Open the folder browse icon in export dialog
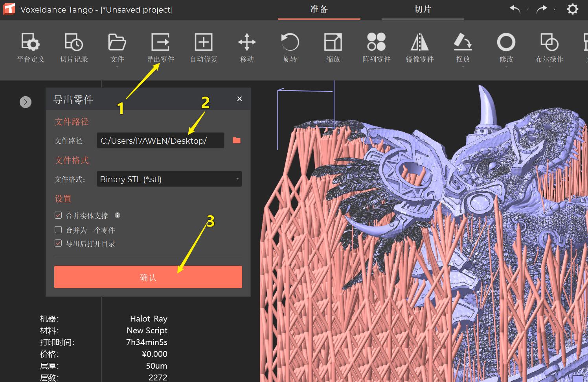 pos(236,140)
